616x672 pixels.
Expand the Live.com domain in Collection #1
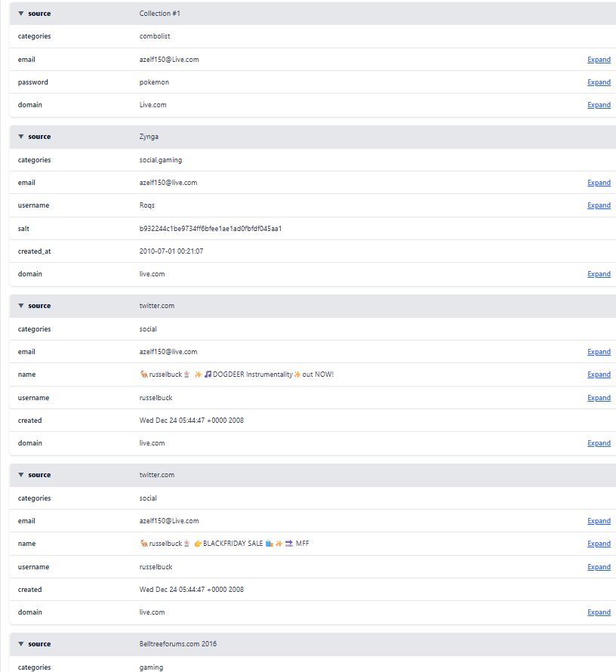pyautogui.click(x=599, y=105)
